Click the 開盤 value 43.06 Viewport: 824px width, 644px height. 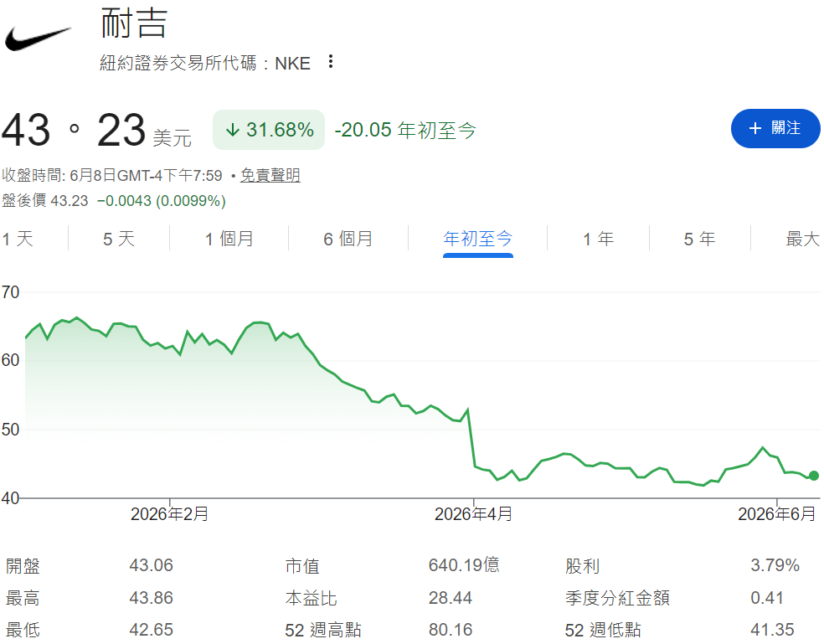pyautogui.click(x=152, y=565)
